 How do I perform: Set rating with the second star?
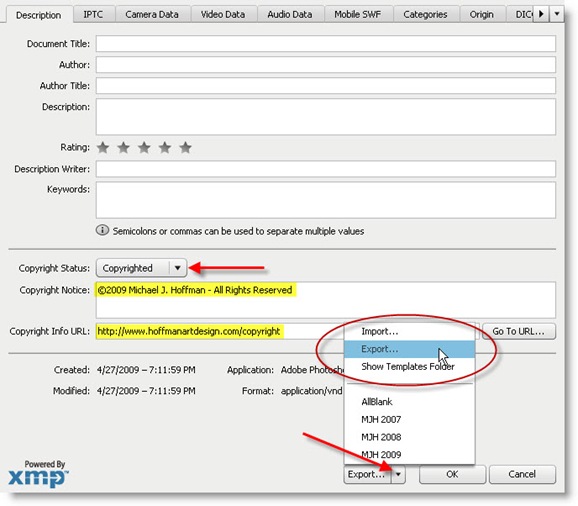[x=123, y=147]
